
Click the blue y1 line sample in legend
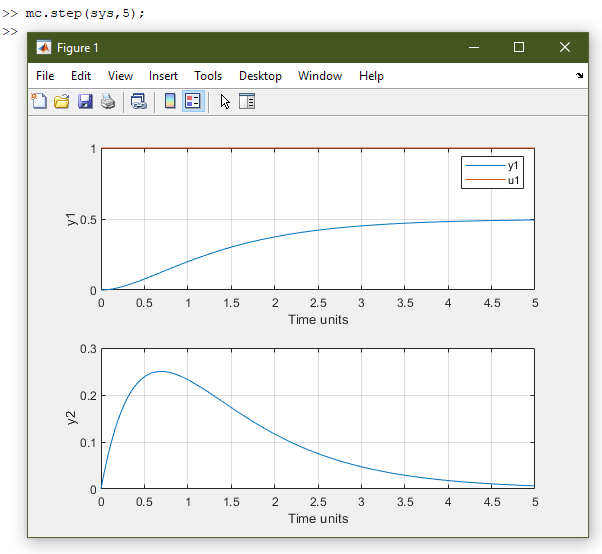485,165
